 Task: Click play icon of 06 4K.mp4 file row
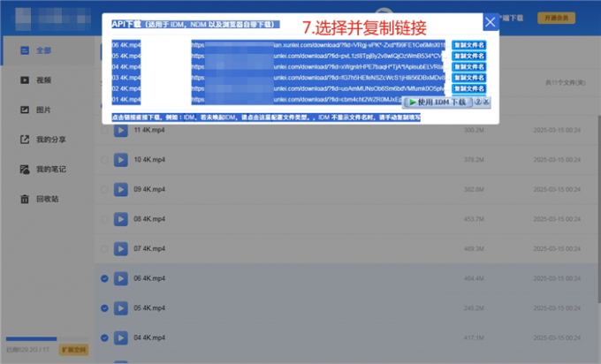121,278
